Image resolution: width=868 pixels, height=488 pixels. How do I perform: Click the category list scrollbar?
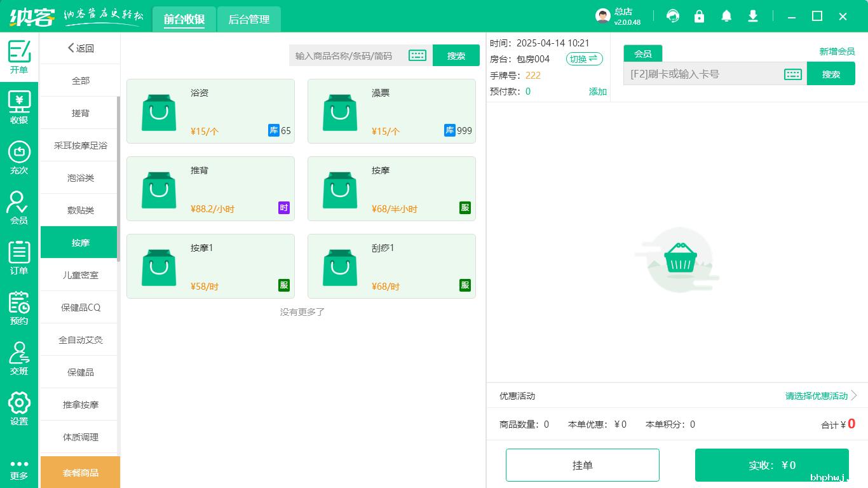click(118, 179)
